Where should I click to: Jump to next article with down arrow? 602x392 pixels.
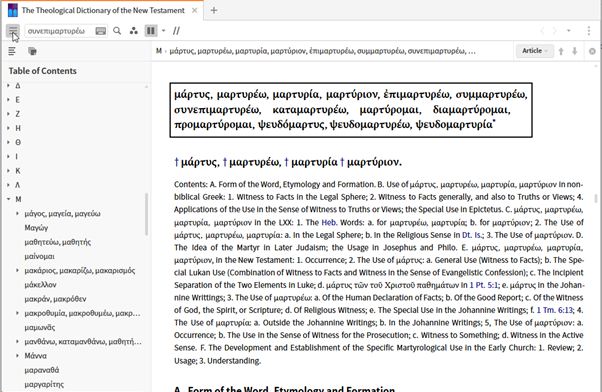(575, 51)
